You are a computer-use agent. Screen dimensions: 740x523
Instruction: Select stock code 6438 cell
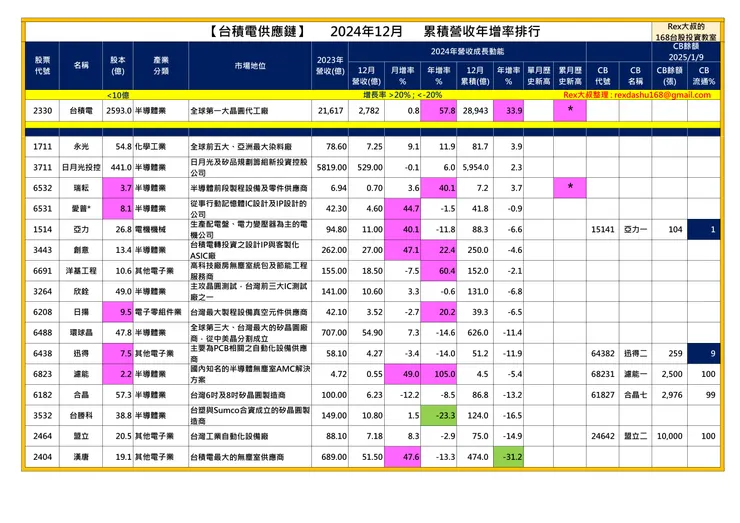coord(42,354)
